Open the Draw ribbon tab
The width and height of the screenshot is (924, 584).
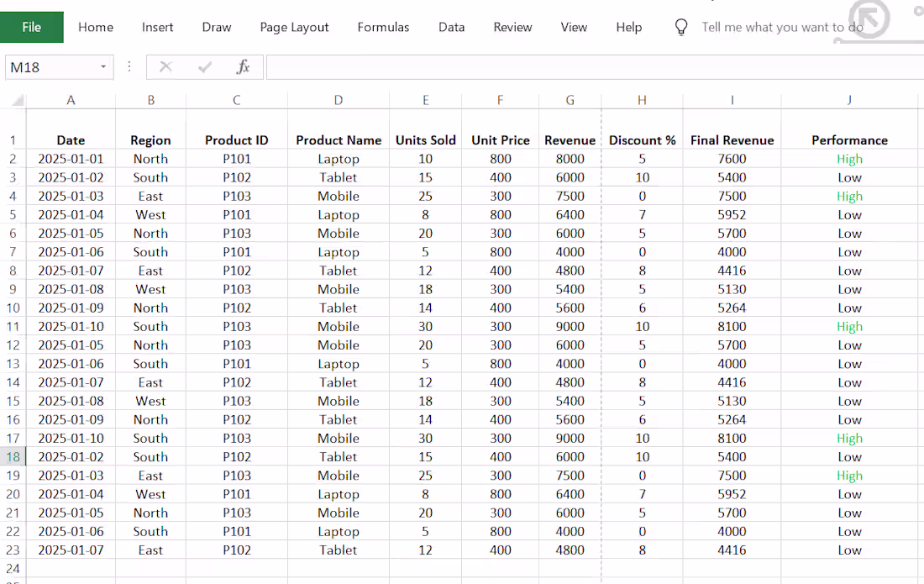pyautogui.click(x=216, y=27)
